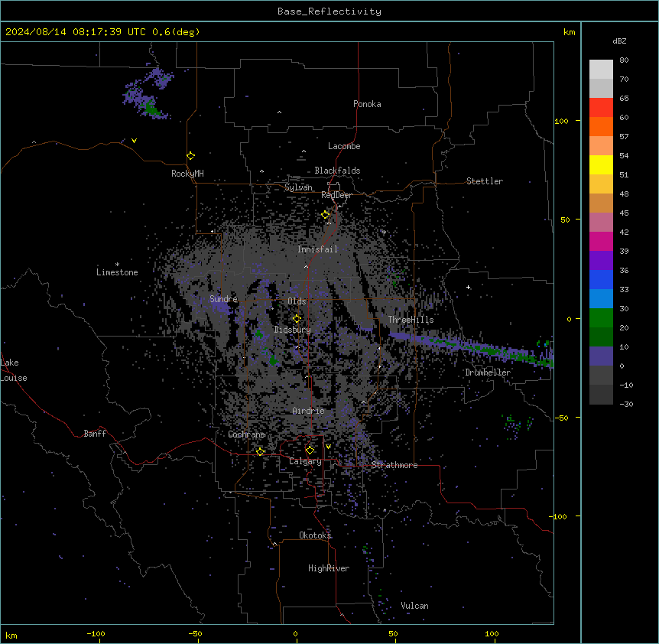Screen dimensions: 659x644
Task: Select the yellow radar marker between Olds and Didsbury
Action: (x=297, y=319)
